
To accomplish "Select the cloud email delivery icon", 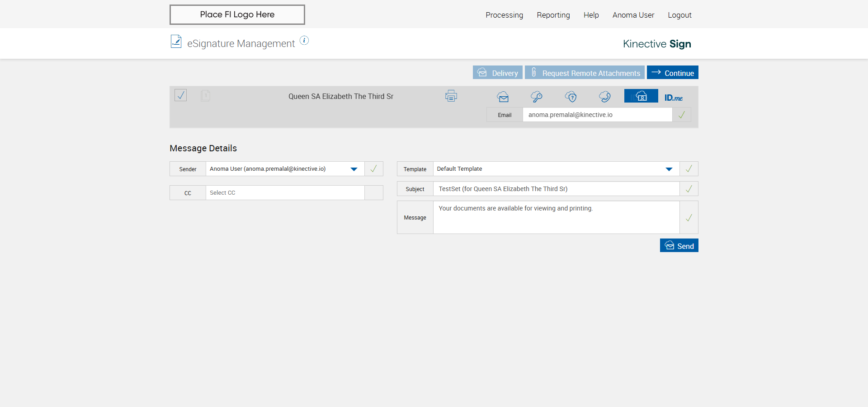I will (503, 97).
